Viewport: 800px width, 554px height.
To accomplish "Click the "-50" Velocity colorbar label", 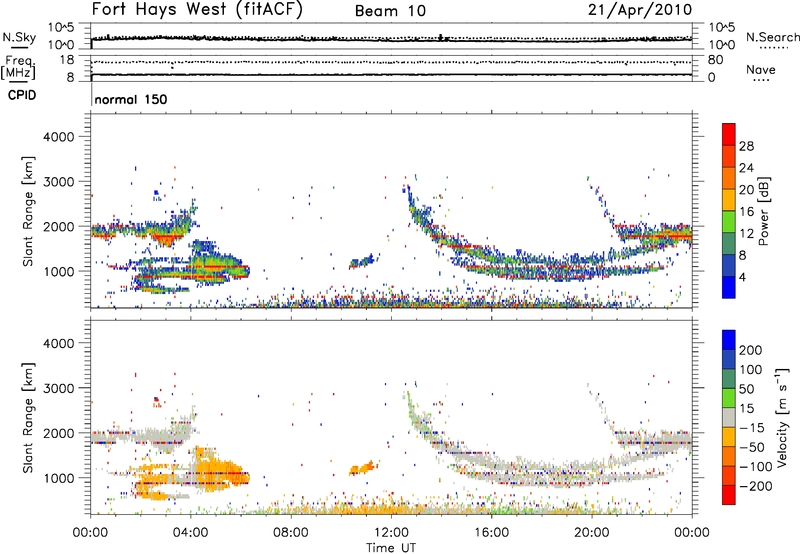I will pyautogui.click(x=752, y=447).
